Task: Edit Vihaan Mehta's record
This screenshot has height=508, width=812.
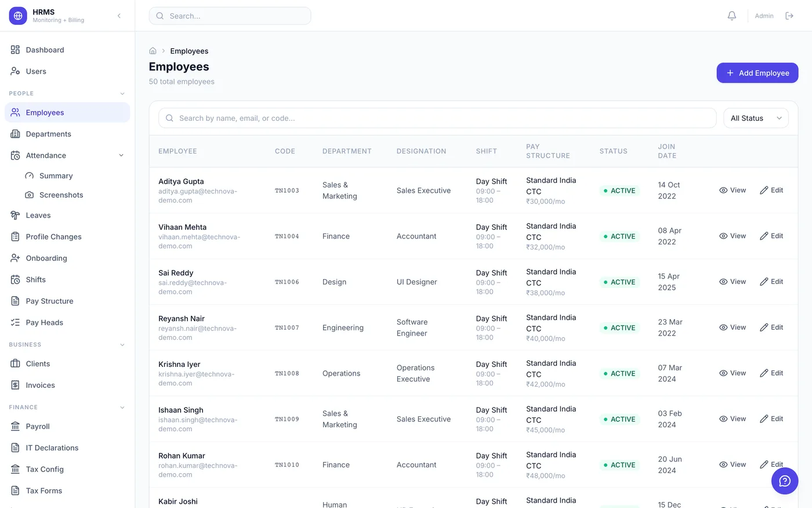Action: click(772, 236)
